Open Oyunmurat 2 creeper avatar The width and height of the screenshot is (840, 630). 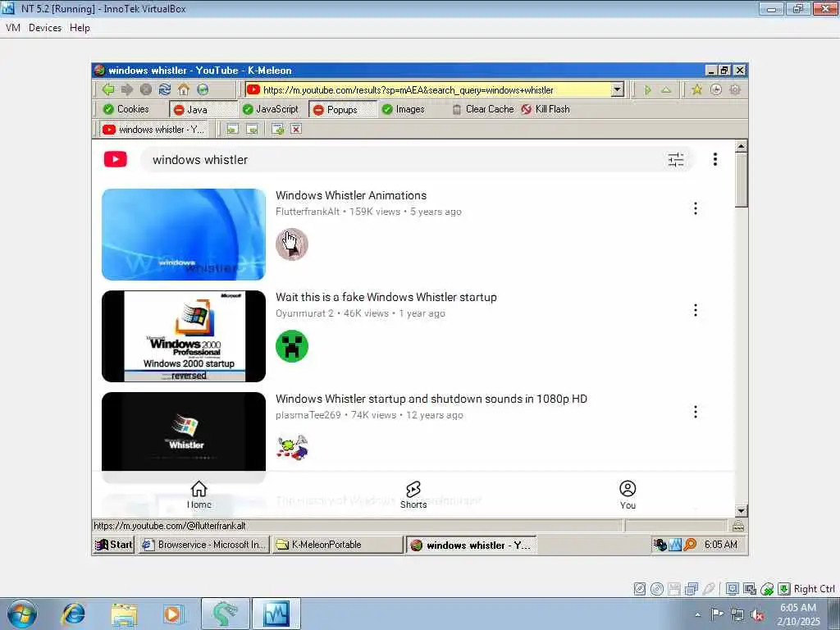click(x=292, y=346)
